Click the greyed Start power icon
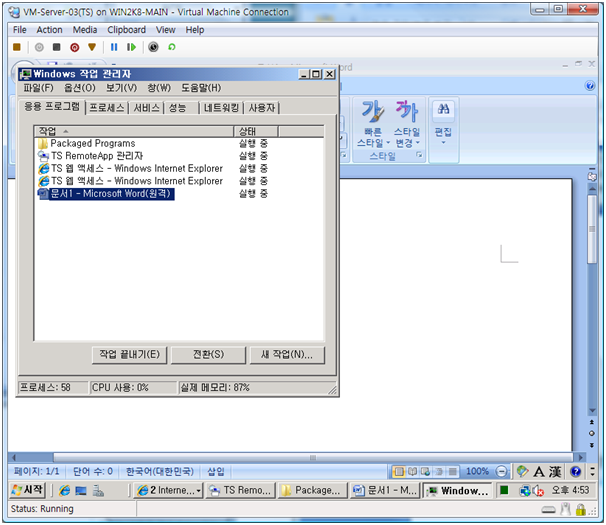The width and height of the screenshot is (606, 525). pyautogui.click(x=39, y=47)
